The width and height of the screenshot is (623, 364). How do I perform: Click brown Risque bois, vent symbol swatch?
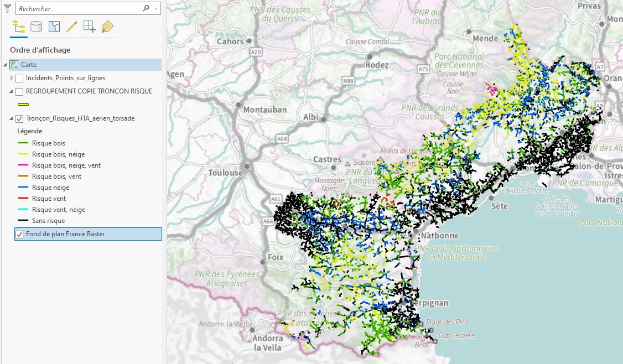[23, 176]
